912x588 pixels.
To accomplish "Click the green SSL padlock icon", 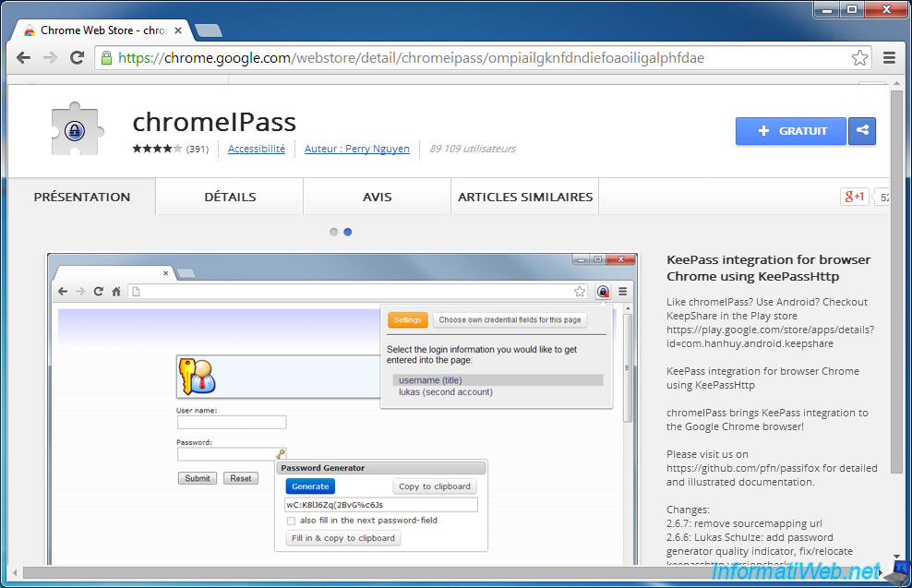I will pos(106,57).
